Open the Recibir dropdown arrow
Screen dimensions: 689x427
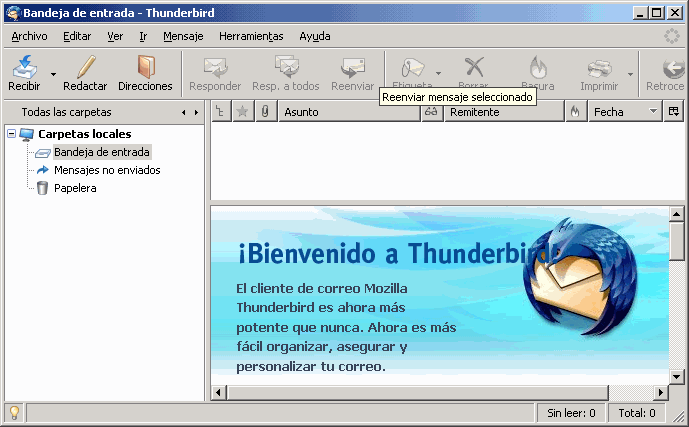pos(53,74)
